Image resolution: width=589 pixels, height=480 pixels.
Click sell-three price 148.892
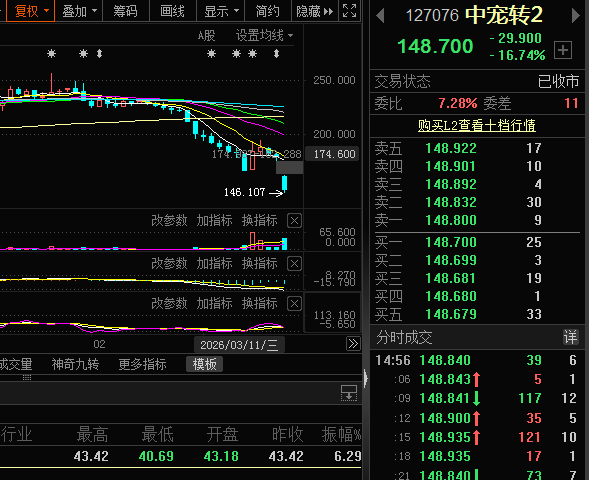(x=451, y=184)
